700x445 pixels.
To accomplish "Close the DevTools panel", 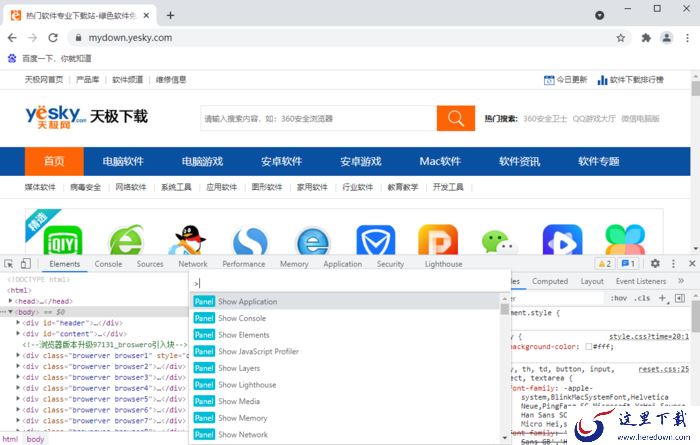I will (x=692, y=264).
